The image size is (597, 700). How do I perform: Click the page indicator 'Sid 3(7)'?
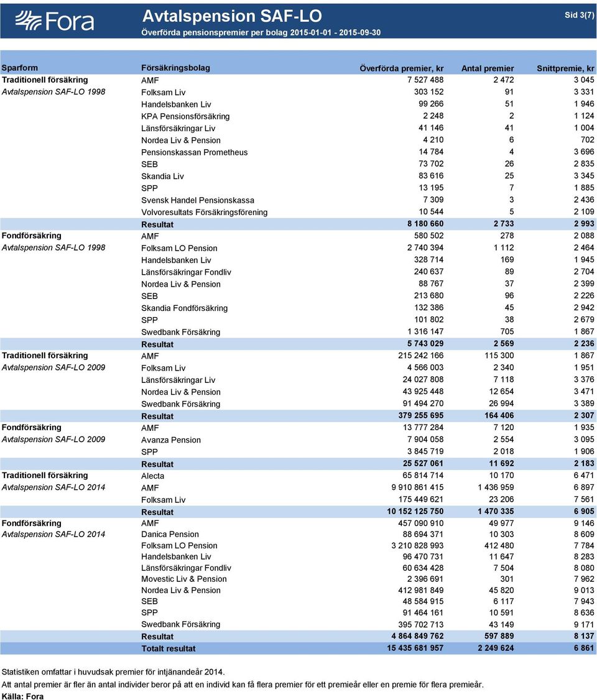click(x=579, y=15)
